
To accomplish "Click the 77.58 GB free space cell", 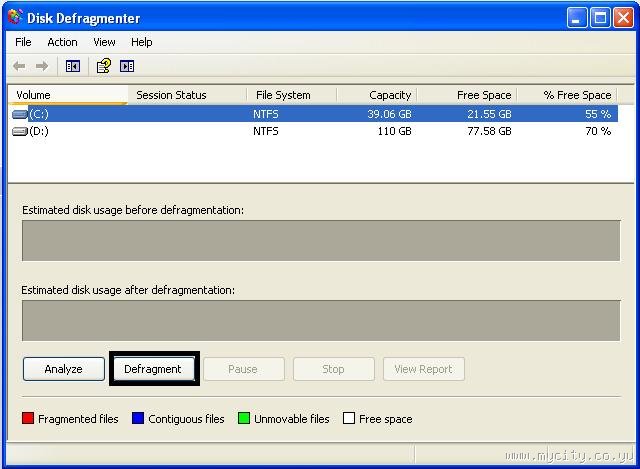I will tap(489, 131).
